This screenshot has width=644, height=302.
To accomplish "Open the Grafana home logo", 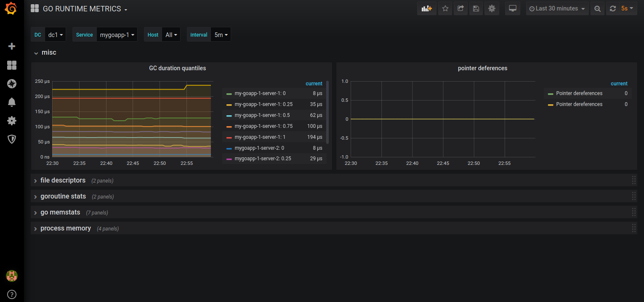I will click(x=12, y=9).
